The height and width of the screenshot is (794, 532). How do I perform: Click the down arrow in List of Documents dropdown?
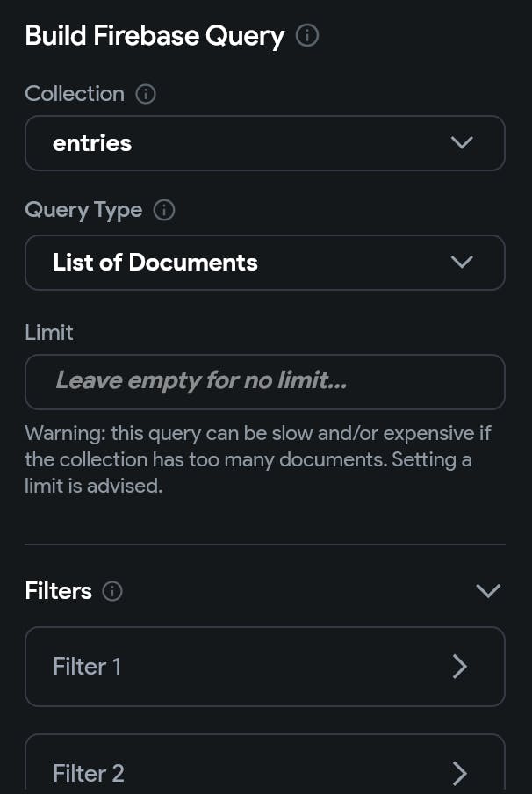462,263
